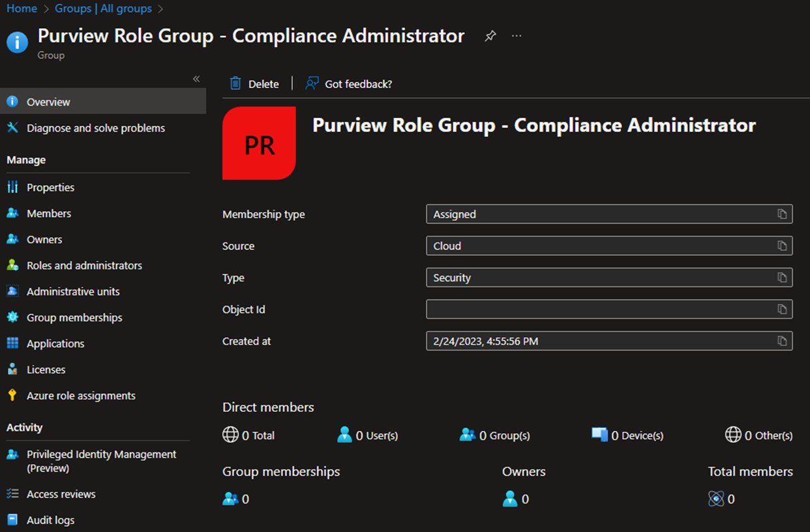
Task: Select Roles and administrators
Action: click(x=85, y=265)
